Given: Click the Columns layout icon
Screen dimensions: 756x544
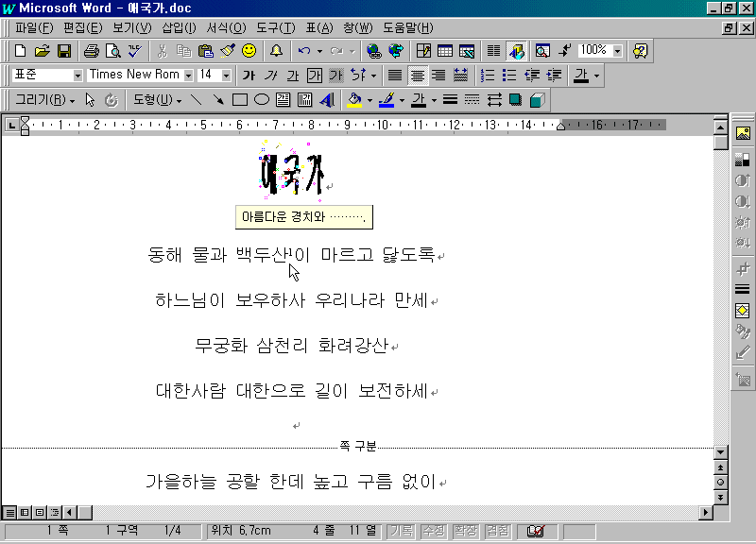Looking at the screenshot, I should coord(493,51).
